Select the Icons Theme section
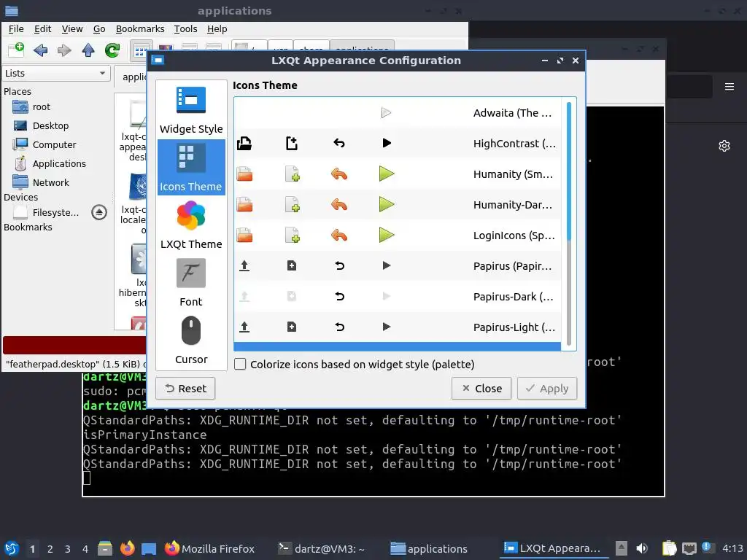The image size is (747, 560). coord(190,167)
